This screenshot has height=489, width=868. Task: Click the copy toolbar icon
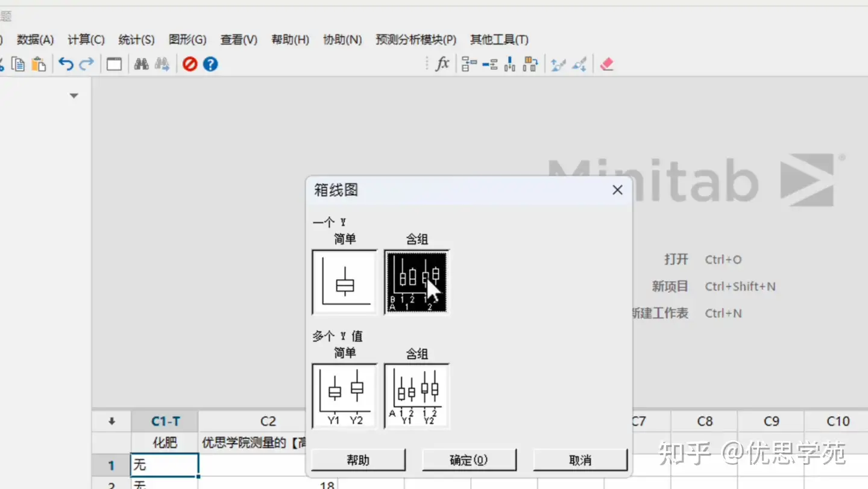[x=18, y=64]
